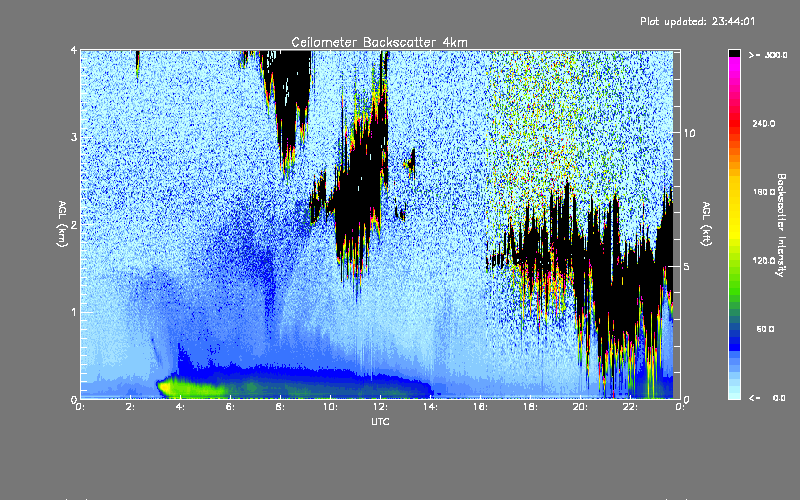
Task: Select the "Plot updated: 23:44:01" timestamp text
Action: coord(697,21)
